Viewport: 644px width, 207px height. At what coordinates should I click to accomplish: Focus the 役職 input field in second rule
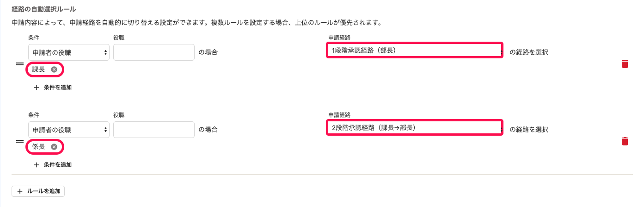pos(154,130)
